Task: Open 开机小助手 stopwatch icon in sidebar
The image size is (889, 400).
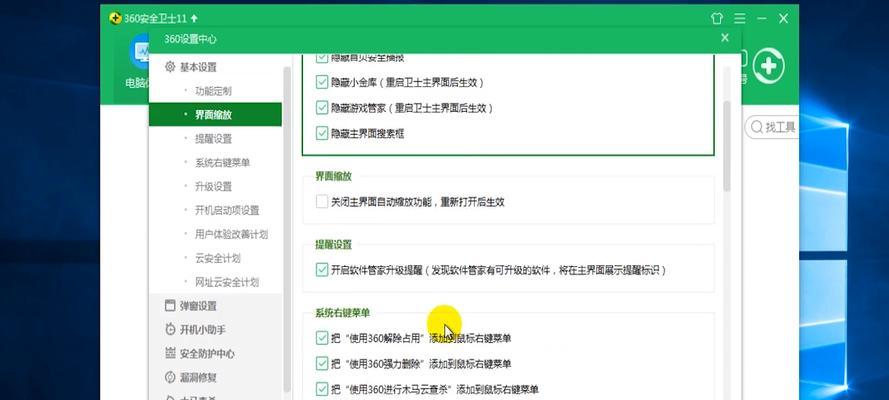Action: [170, 330]
